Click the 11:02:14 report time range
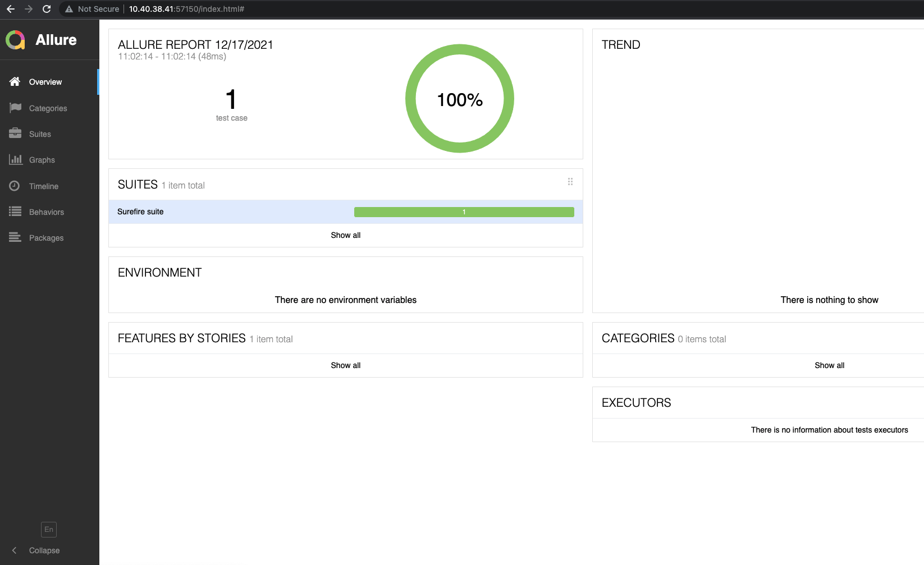 click(172, 57)
